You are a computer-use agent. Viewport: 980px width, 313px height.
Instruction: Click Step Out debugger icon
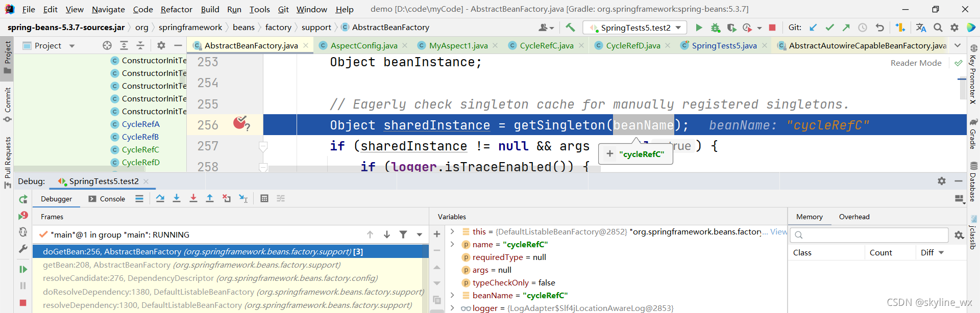pyautogui.click(x=210, y=198)
